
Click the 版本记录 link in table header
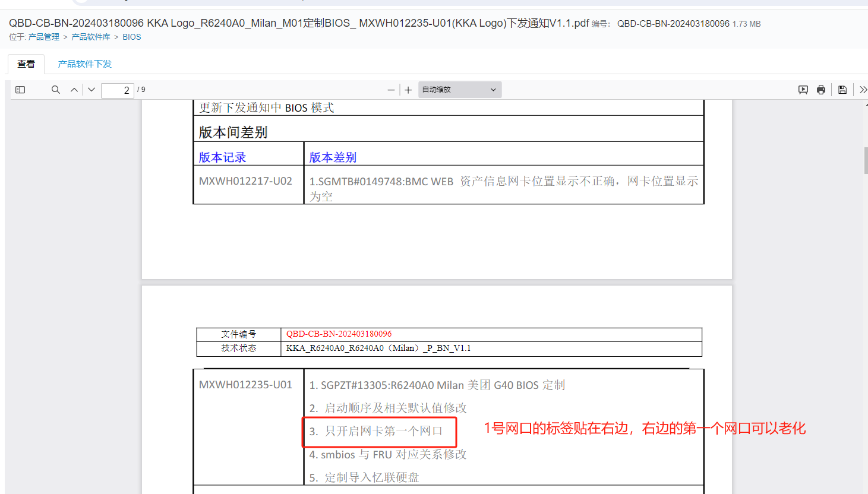pos(222,157)
